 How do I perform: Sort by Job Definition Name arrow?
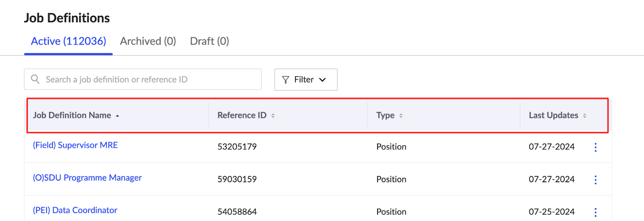tap(118, 116)
